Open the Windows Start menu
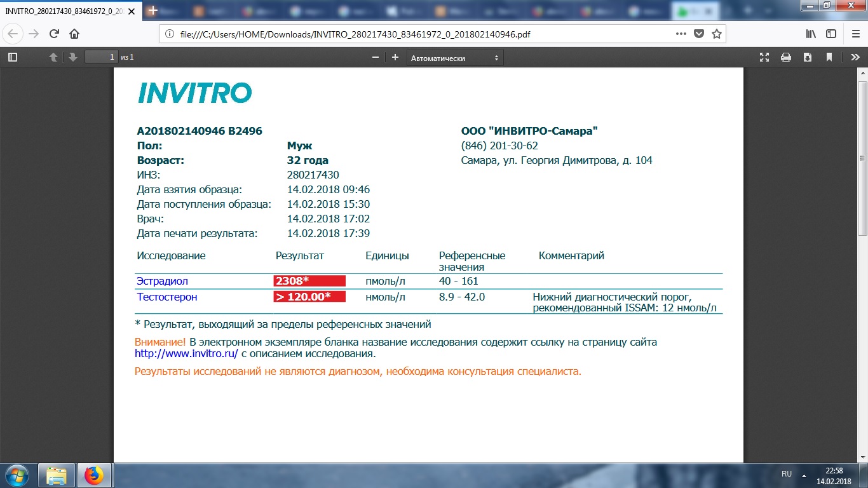The width and height of the screenshot is (868, 488). coord(17,475)
